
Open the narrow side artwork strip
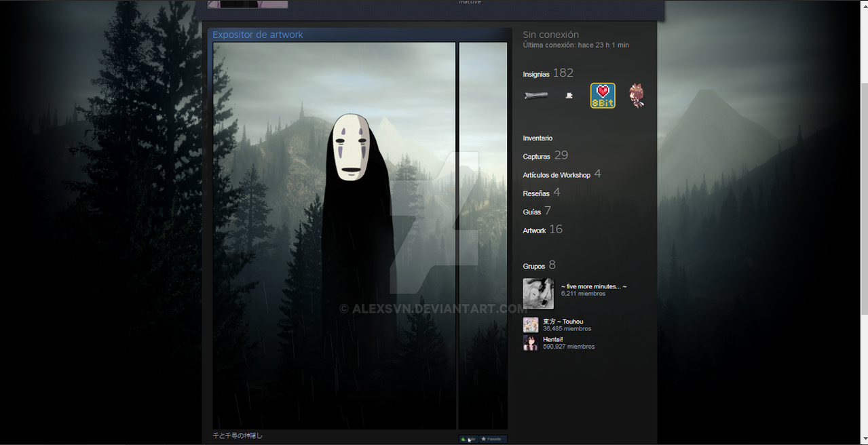[483, 235]
